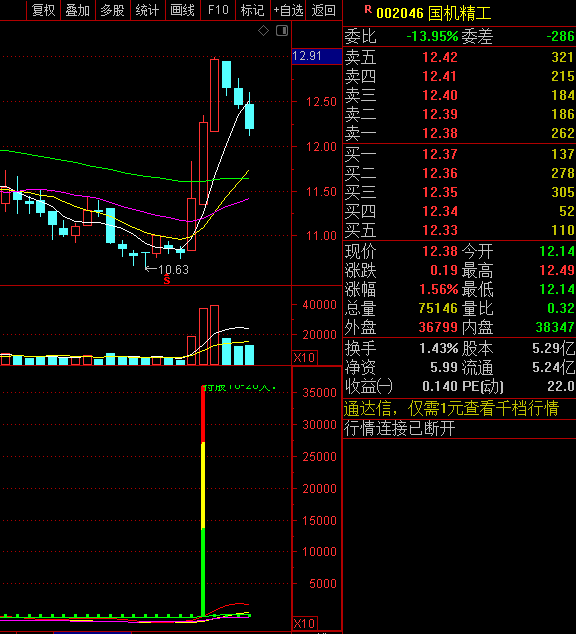Toggle the side panel layout icon
The height and width of the screenshot is (634, 576).
click(x=282, y=30)
